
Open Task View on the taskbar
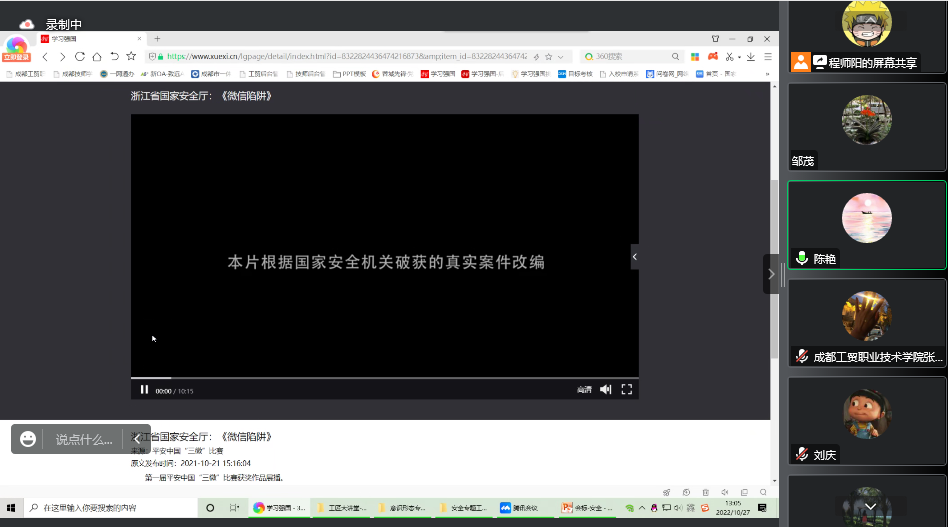(235, 508)
